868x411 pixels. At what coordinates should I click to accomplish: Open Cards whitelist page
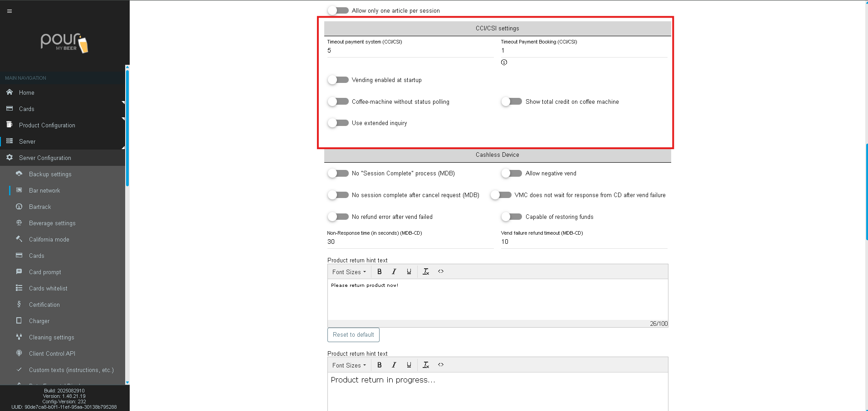click(48, 289)
